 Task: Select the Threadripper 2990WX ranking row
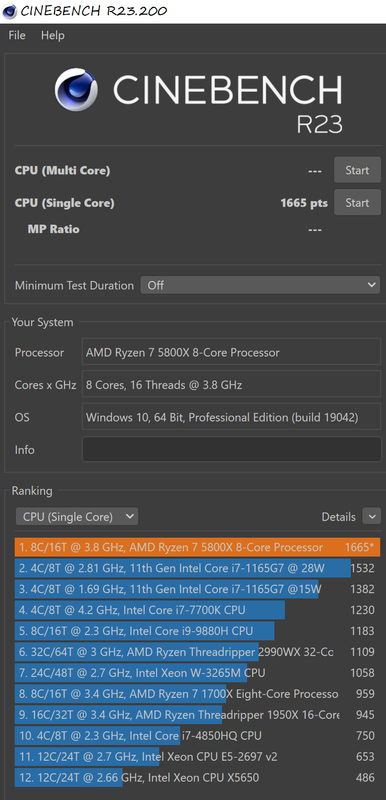click(197, 652)
